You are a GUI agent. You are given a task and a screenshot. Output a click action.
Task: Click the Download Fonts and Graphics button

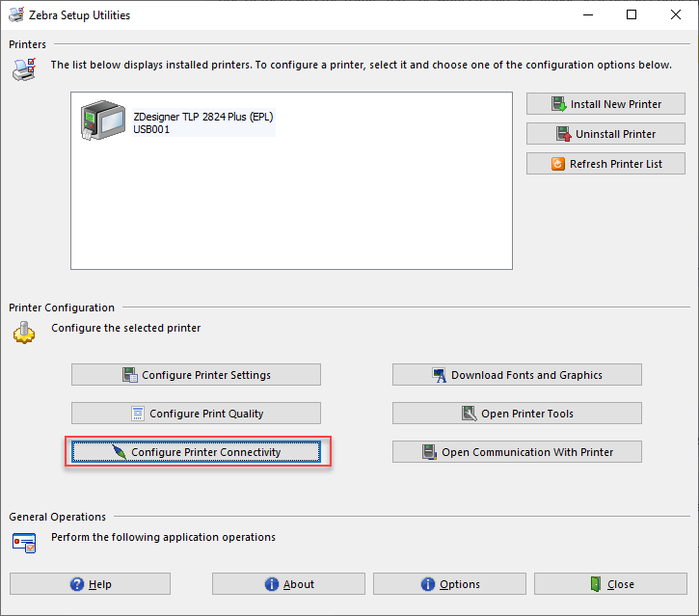coord(517,375)
